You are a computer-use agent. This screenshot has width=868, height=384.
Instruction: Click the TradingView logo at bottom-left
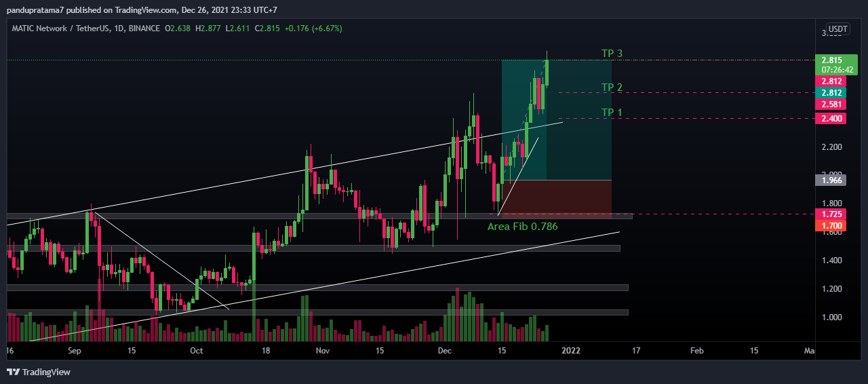click(x=38, y=372)
